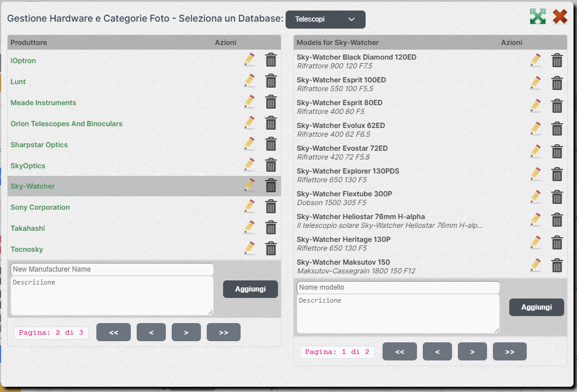The width and height of the screenshot is (577, 392).
Task: Open the Telescopi database dropdown
Action: click(325, 19)
